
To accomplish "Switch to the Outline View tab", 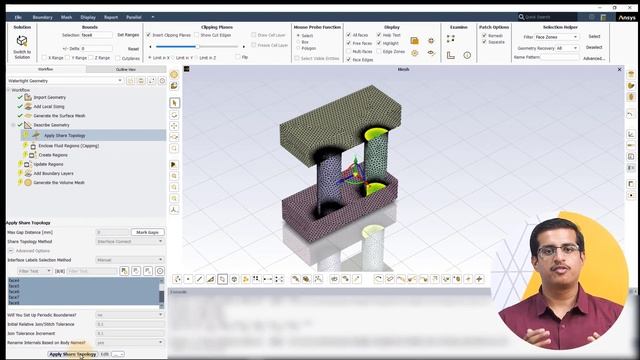I will (126, 69).
